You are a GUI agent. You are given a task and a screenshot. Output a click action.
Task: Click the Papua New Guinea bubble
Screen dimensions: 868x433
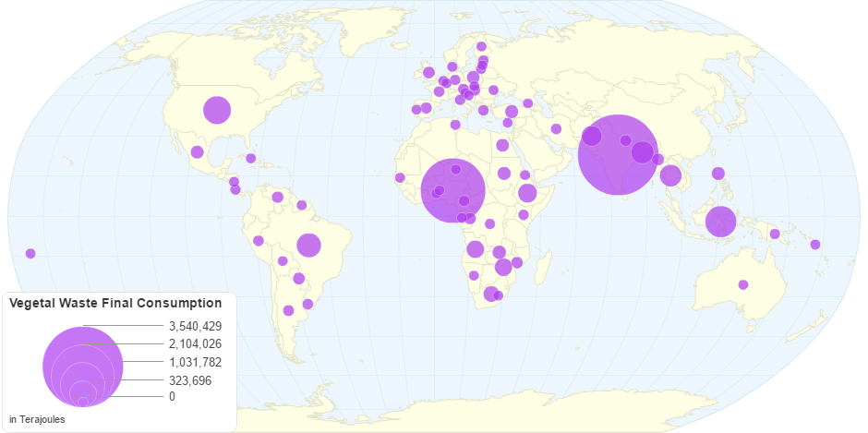click(775, 234)
